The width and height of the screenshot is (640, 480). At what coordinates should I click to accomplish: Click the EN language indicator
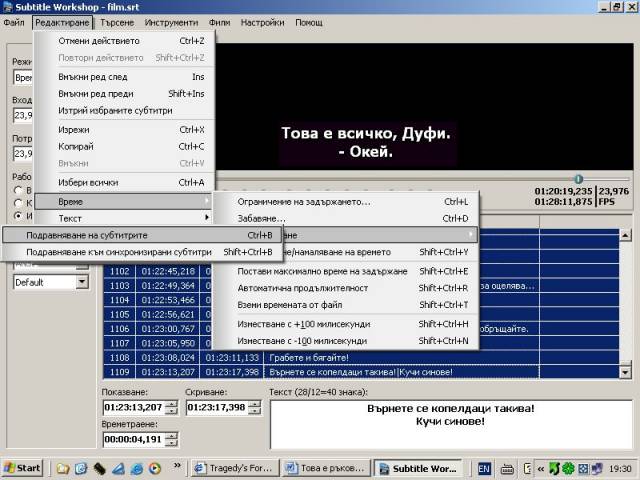(484, 469)
